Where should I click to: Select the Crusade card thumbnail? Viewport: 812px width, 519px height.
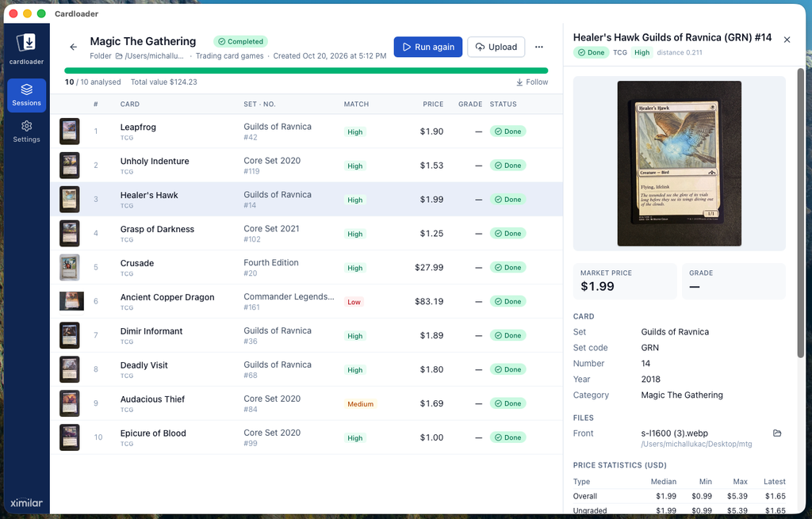(70, 268)
